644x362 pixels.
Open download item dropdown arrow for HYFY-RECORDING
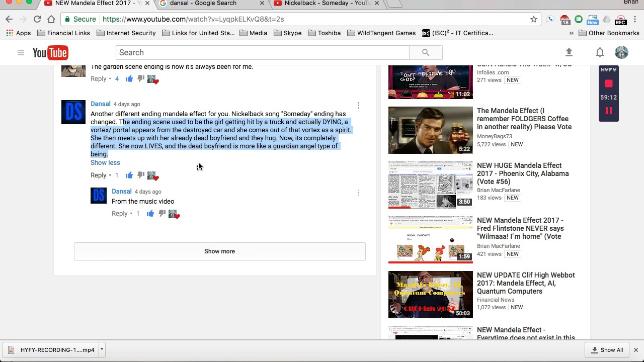[x=102, y=349]
